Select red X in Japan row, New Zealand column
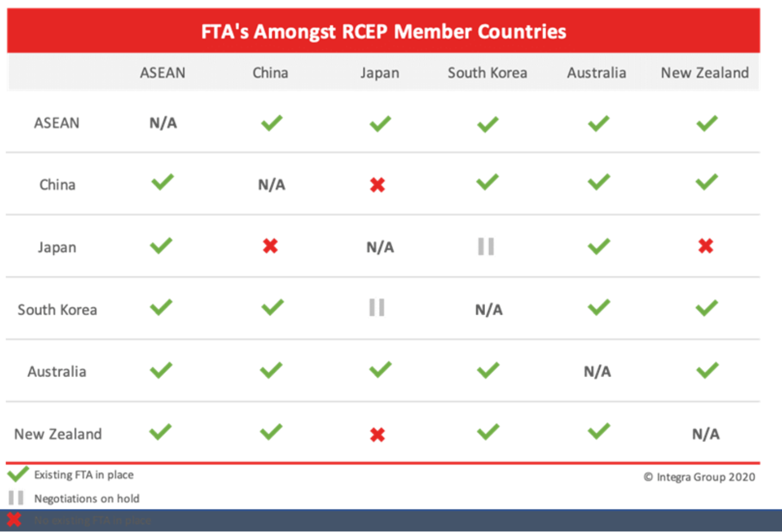Screen dimensions: 782x532 [x=706, y=247]
